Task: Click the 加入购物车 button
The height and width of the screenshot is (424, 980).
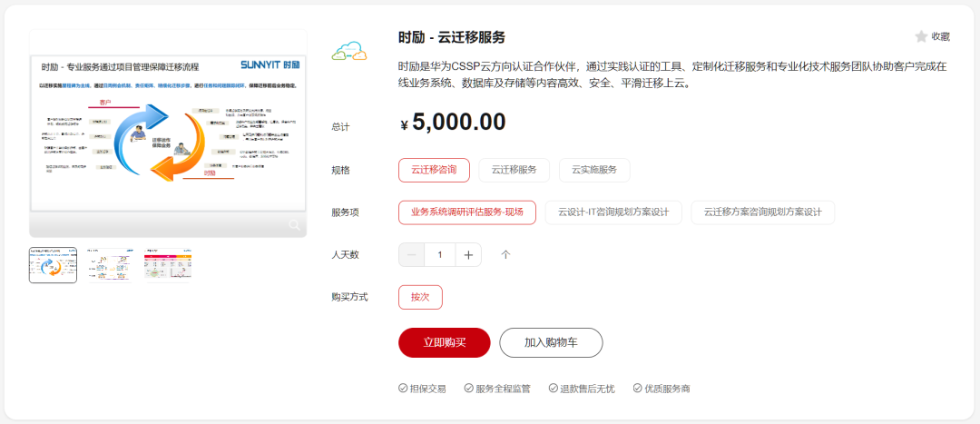Action: (x=552, y=342)
